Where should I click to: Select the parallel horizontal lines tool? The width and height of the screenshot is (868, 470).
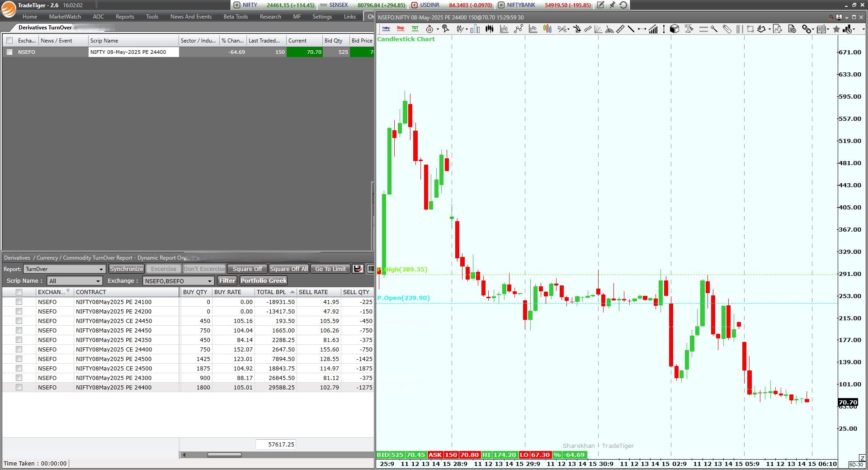tap(703, 29)
